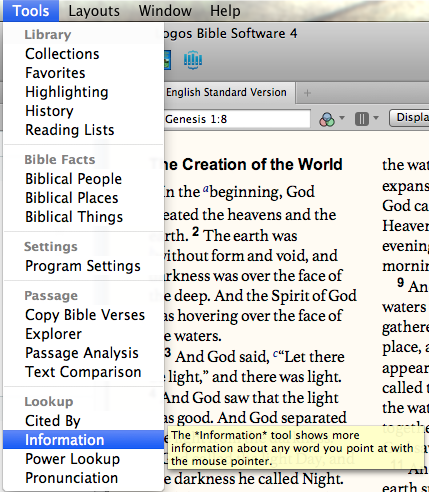Image resolution: width=429 pixels, height=492 pixels.
Task: Open visual filters colored circles icon
Action: pos(327,119)
